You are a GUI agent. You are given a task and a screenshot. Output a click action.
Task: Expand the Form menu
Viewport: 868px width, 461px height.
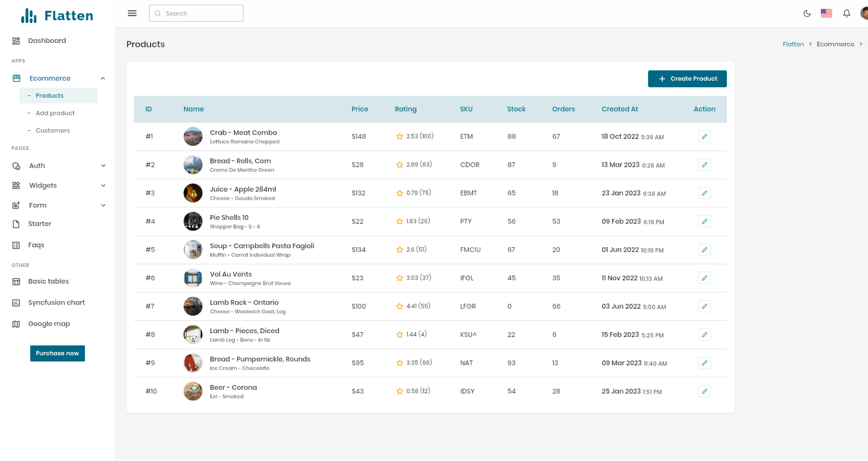point(37,205)
